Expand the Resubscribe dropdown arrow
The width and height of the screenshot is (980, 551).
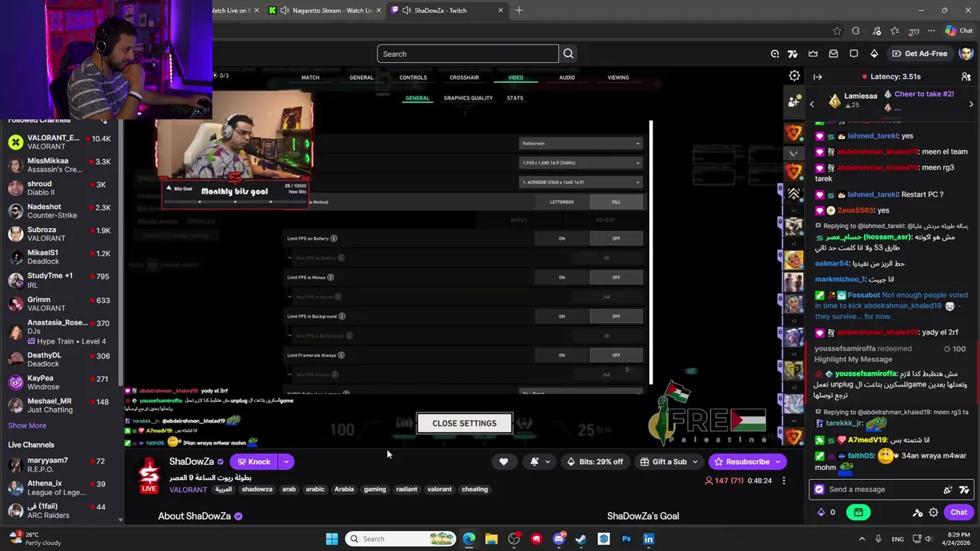pyautogui.click(x=778, y=461)
